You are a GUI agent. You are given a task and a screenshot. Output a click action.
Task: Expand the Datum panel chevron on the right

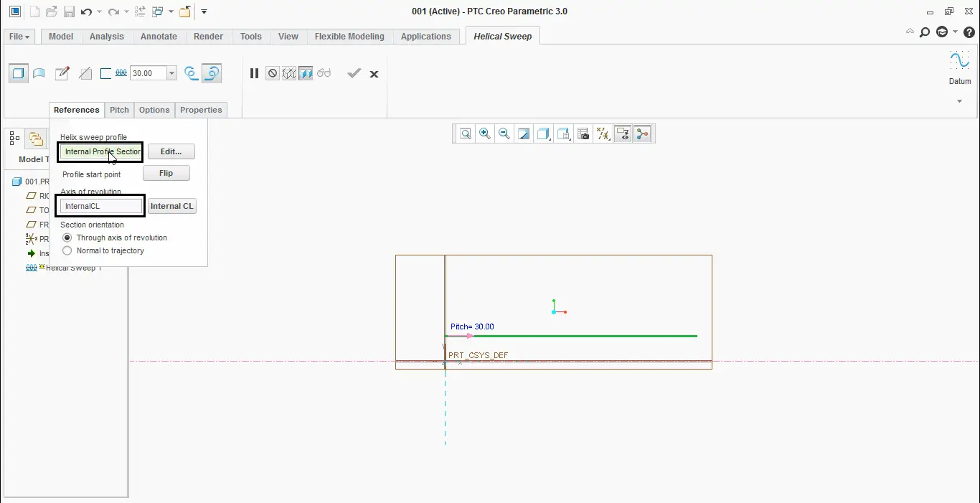coord(959,100)
